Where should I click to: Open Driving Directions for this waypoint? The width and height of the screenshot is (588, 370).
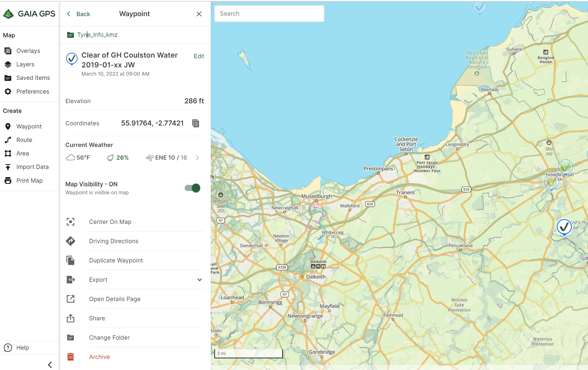click(114, 241)
